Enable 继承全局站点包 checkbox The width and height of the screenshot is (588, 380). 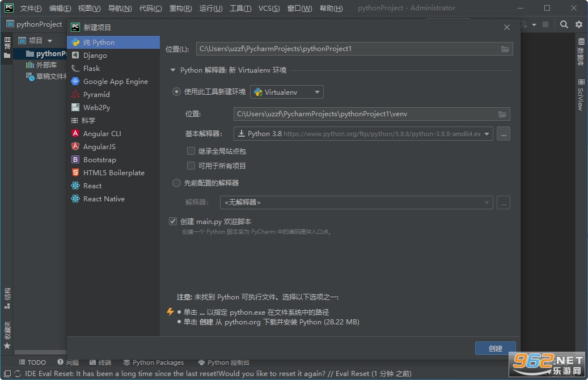coord(191,151)
